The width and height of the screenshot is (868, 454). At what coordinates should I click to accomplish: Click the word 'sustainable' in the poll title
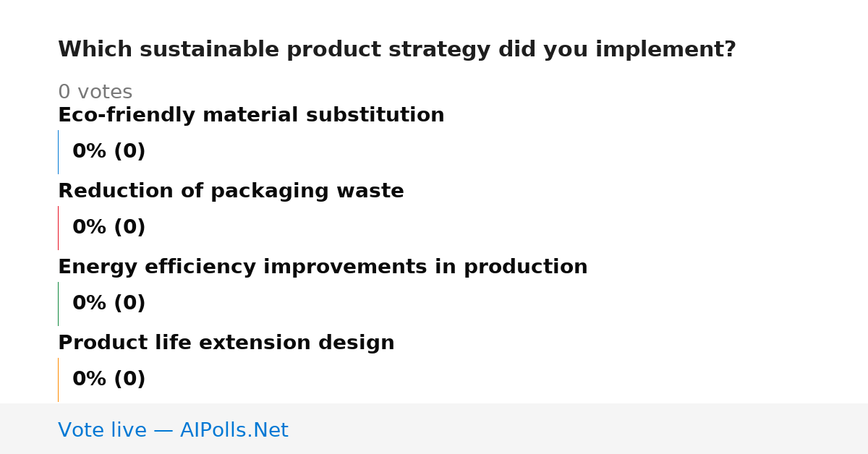(209, 50)
